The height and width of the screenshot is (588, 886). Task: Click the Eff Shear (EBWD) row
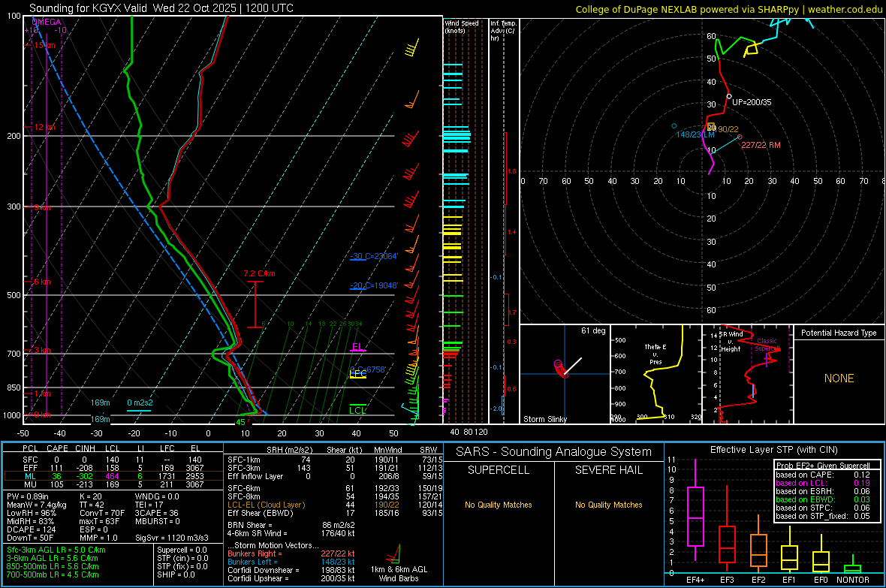(335, 514)
